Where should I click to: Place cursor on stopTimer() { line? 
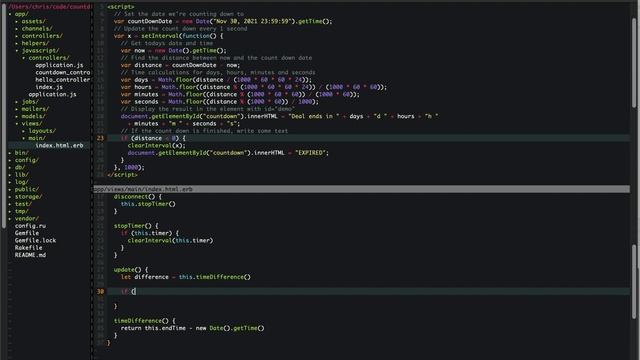coord(136,226)
